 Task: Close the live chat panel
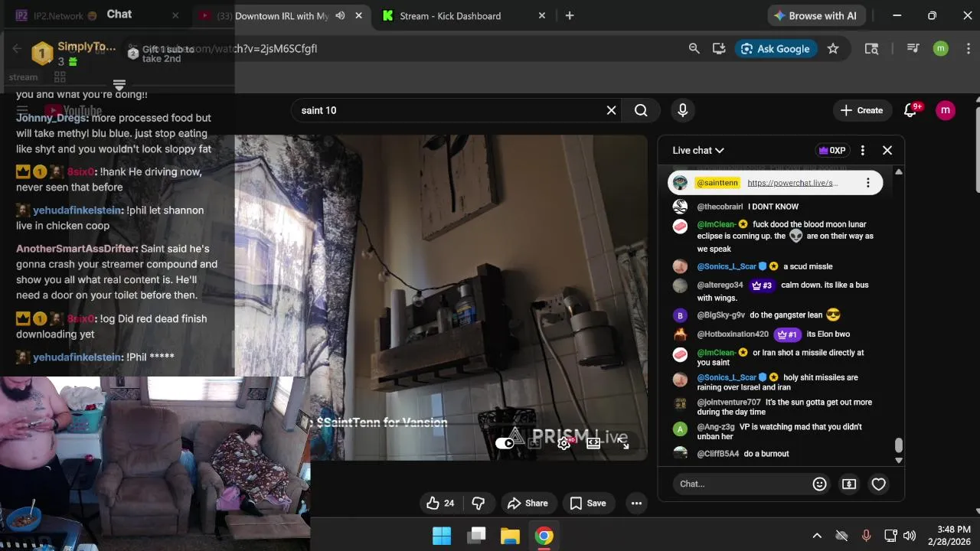(x=887, y=150)
